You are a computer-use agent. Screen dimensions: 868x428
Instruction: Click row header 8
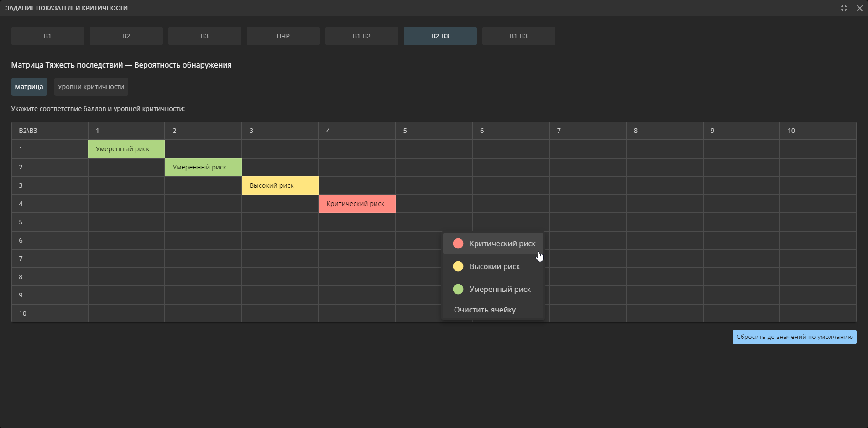point(50,277)
